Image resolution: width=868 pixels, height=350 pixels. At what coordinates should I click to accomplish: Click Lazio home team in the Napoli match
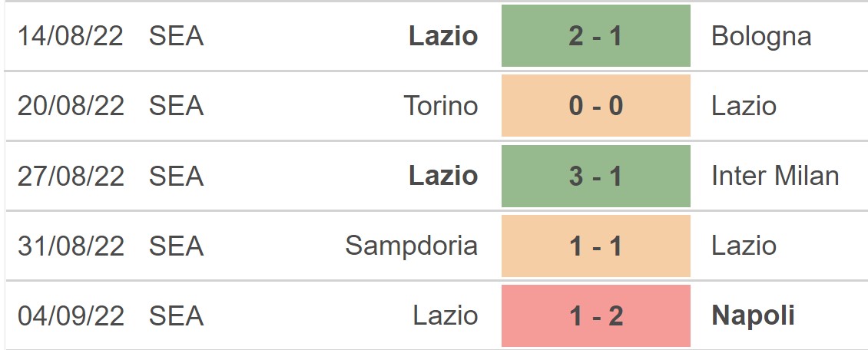pyautogui.click(x=445, y=315)
